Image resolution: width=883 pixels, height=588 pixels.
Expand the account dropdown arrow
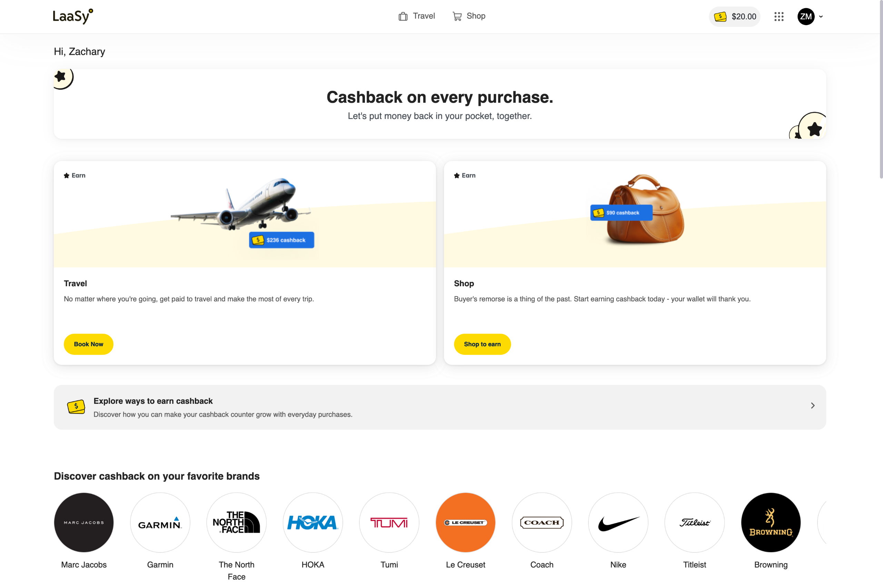pos(821,17)
